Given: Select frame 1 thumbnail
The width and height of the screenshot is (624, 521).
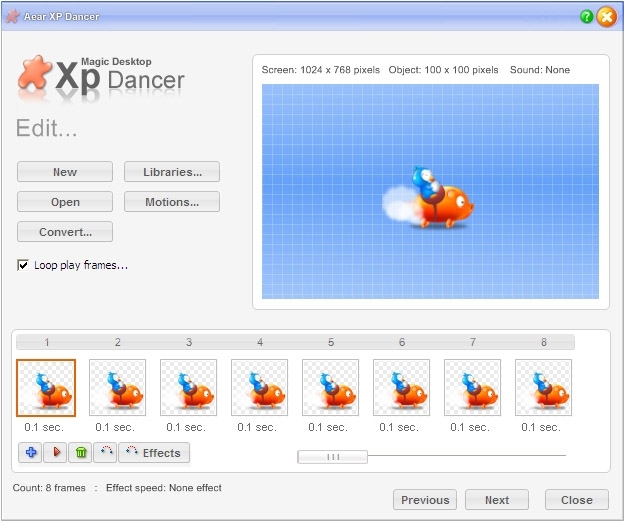Looking at the screenshot, I should [x=46, y=388].
